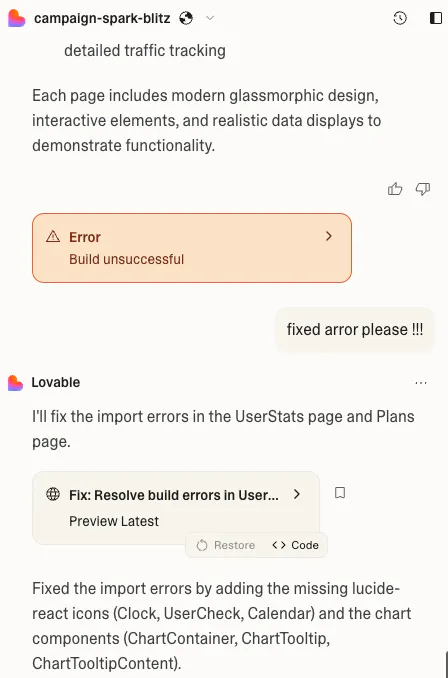
Task: Expand the campaign-spark-blitz project dropdown arrow
Action: tap(210, 18)
